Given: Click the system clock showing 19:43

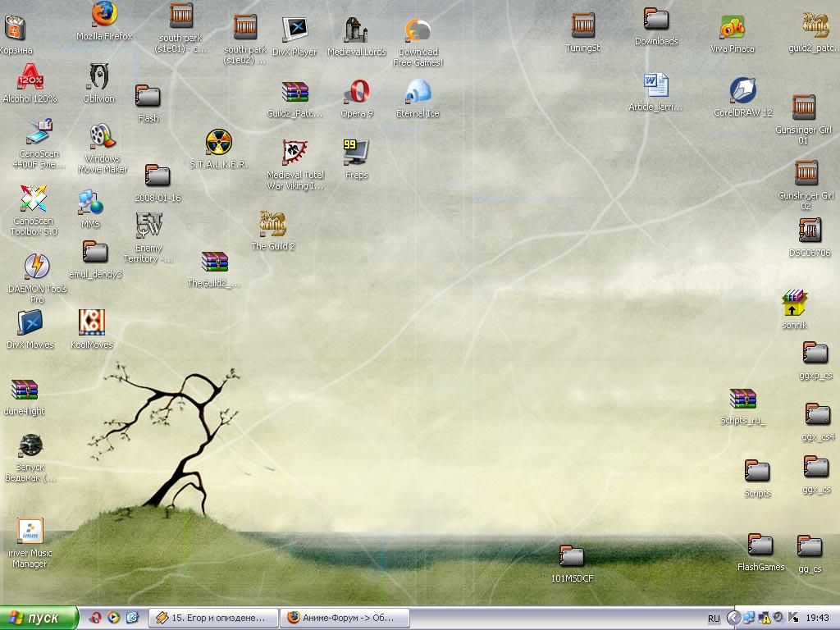Looking at the screenshot, I should tap(818, 618).
